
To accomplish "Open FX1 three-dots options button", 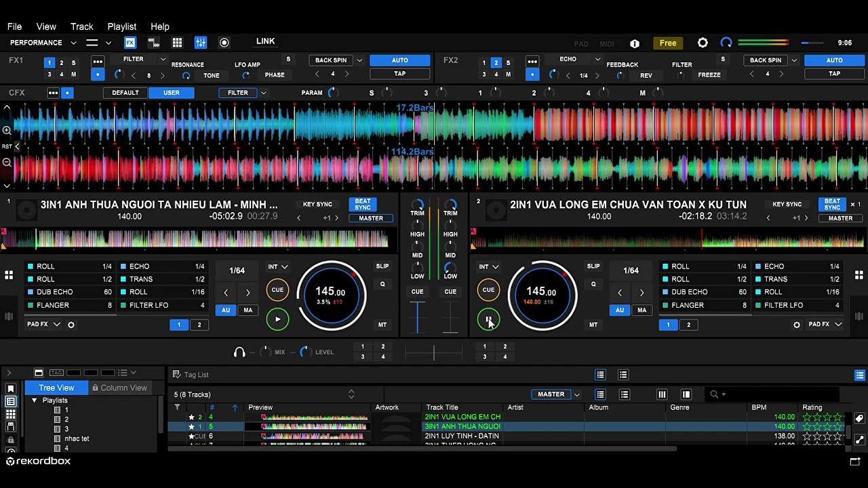I will point(98,61).
